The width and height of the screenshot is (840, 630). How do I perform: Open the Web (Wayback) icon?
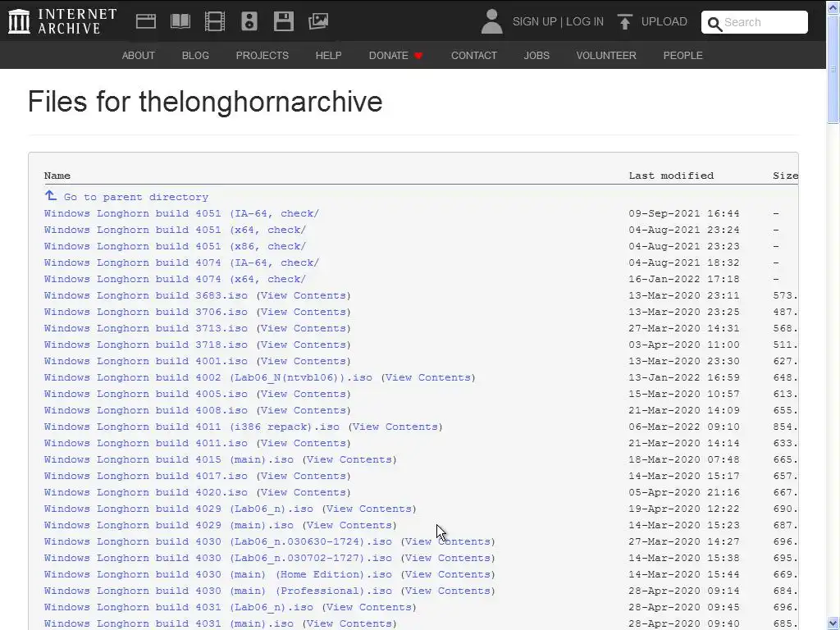[x=146, y=21]
